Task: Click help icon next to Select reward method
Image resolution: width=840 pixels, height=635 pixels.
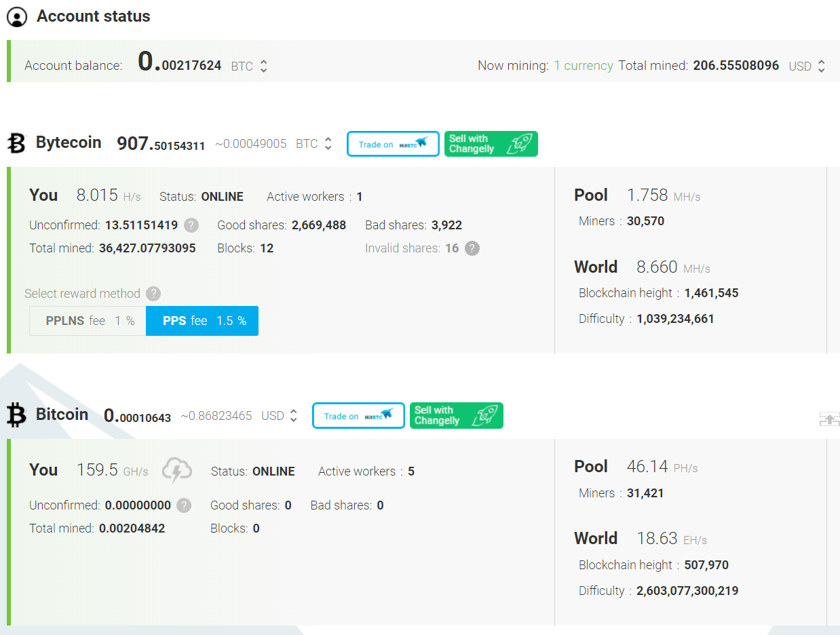Action: pos(154,294)
